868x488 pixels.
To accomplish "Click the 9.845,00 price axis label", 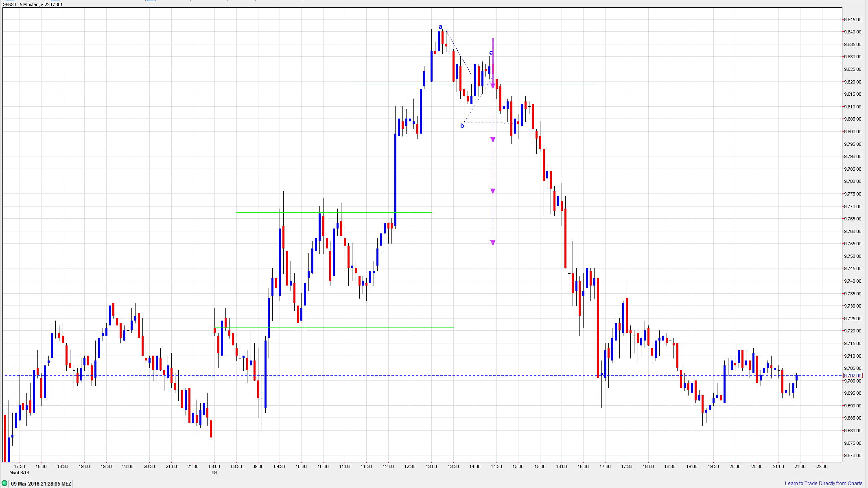I will 853,20.
